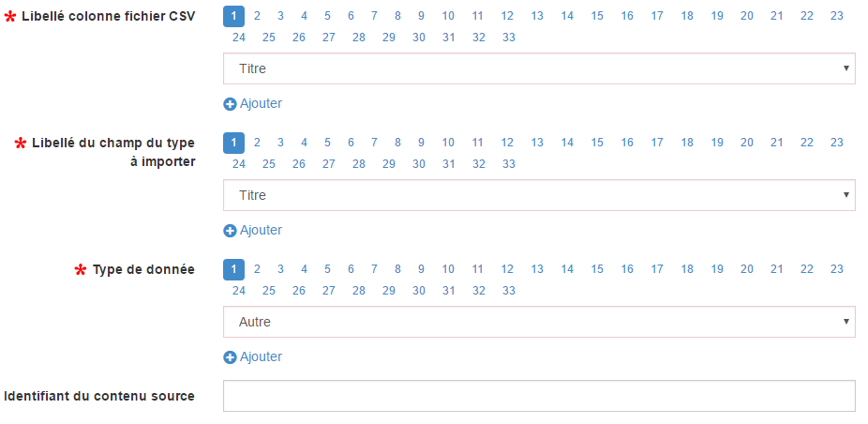Click the plus icon under Libellé colonne fichier CSV
868x424 pixels.
point(230,103)
